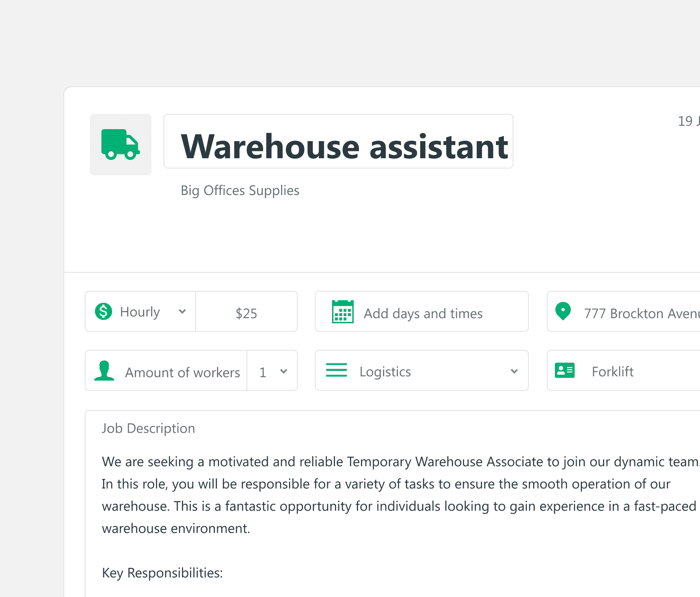The width and height of the screenshot is (700, 597).
Task: Click the worker silhouette icon
Action: (x=104, y=371)
